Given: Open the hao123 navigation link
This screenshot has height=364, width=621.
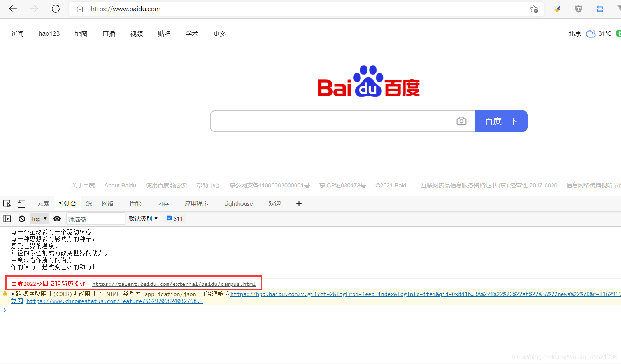Looking at the screenshot, I should click(x=49, y=33).
